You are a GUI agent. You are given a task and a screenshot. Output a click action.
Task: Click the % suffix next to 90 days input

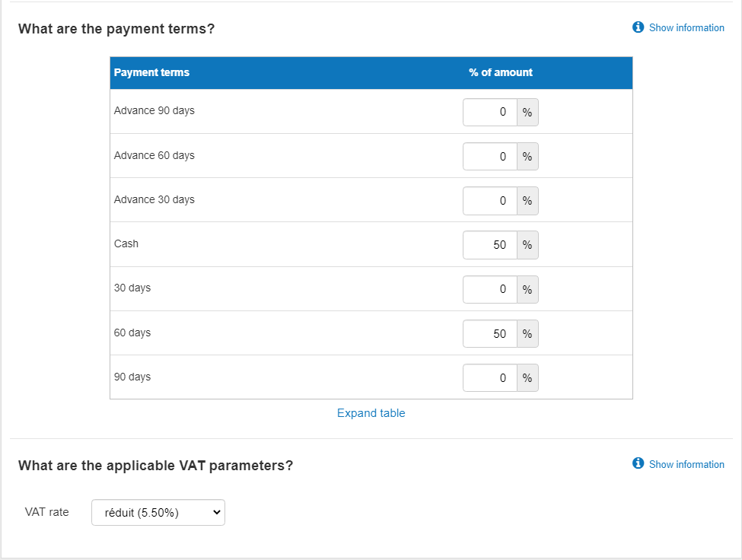coord(527,377)
